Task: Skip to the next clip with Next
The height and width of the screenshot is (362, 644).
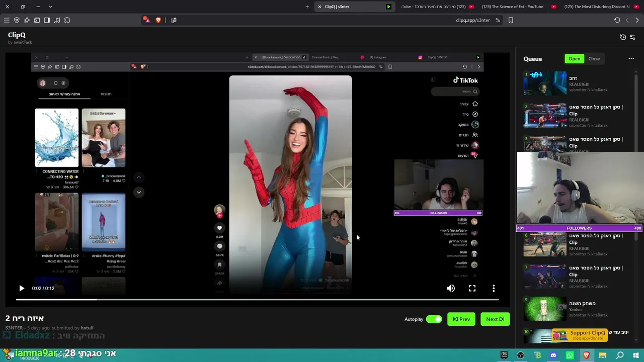Action: [x=495, y=319]
